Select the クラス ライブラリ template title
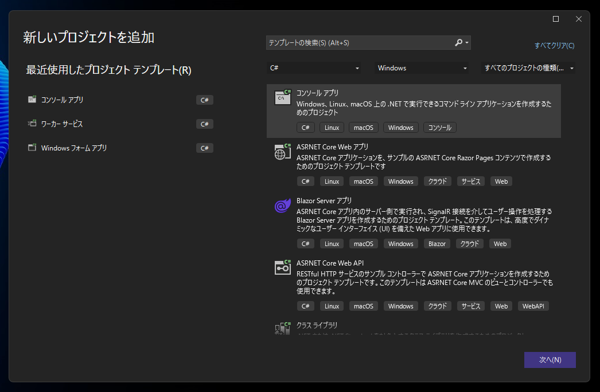Image resolution: width=600 pixels, height=392 pixels. (317, 325)
